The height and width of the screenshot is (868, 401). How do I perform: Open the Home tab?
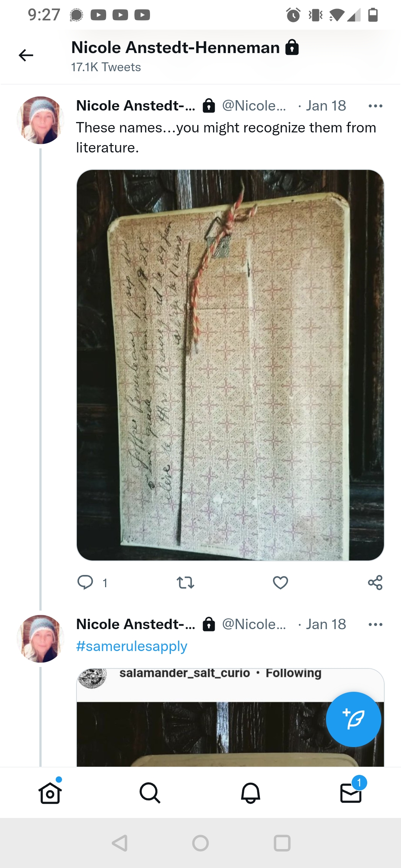[x=50, y=793]
